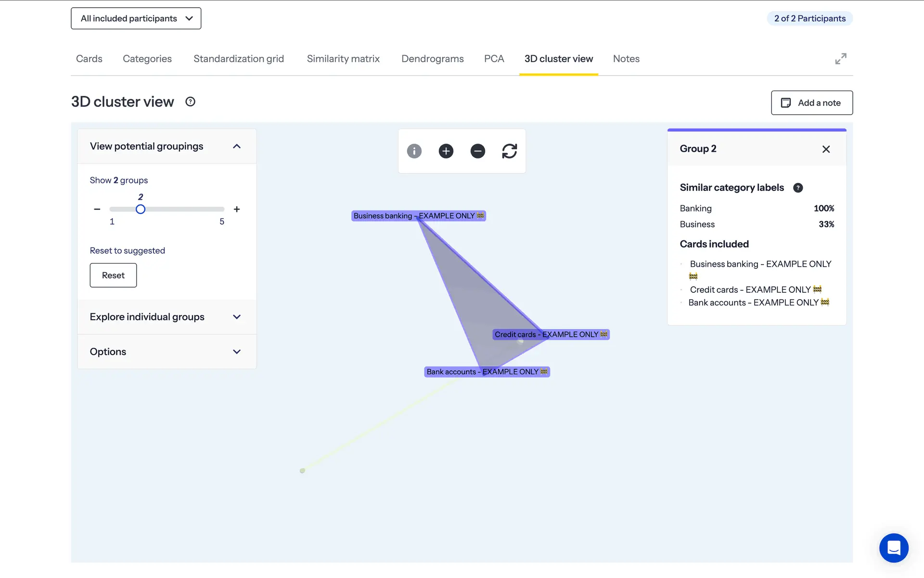Click help icon next to Similar category labels
The height and width of the screenshot is (578, 924).
[x=797, y=188]
